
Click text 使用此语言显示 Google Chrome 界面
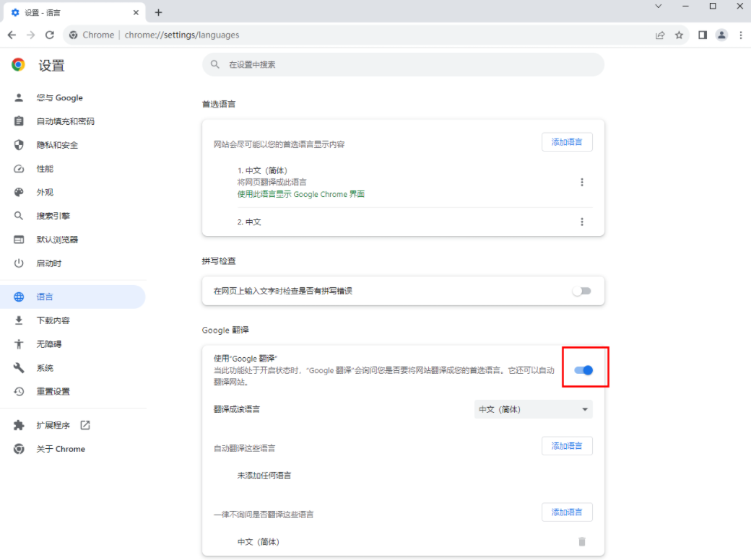[301, 194]
